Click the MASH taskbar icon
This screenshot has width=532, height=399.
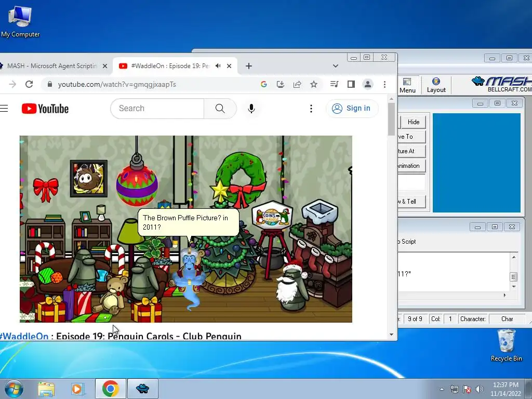point(142,389)
